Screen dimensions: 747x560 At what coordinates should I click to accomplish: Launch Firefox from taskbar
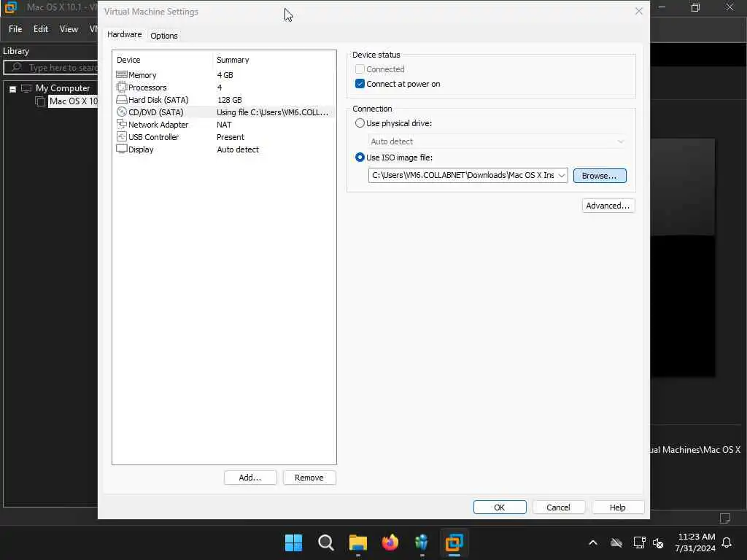[390, 542]
